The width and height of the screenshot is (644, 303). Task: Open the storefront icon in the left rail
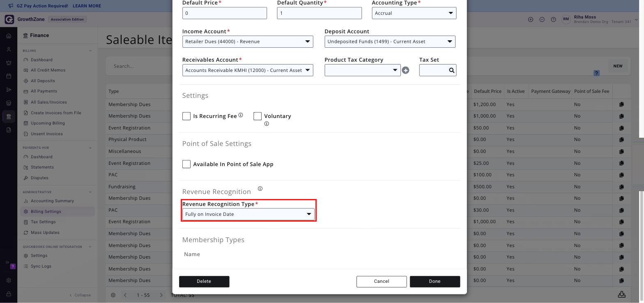pyautogui.click(x=9, y=103)
